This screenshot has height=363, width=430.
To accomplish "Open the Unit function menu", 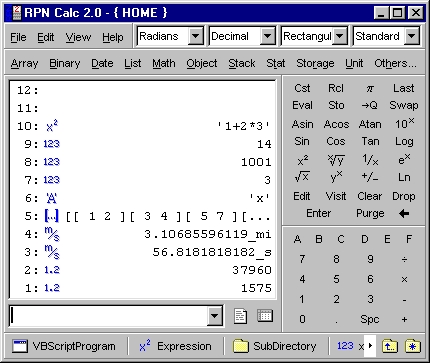I will (x=354, y=63).
